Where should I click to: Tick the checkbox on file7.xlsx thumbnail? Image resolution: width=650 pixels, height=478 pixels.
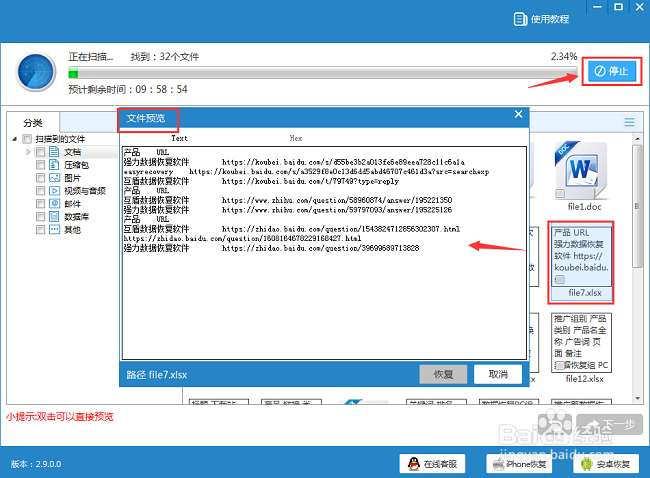tap(560, 279)
